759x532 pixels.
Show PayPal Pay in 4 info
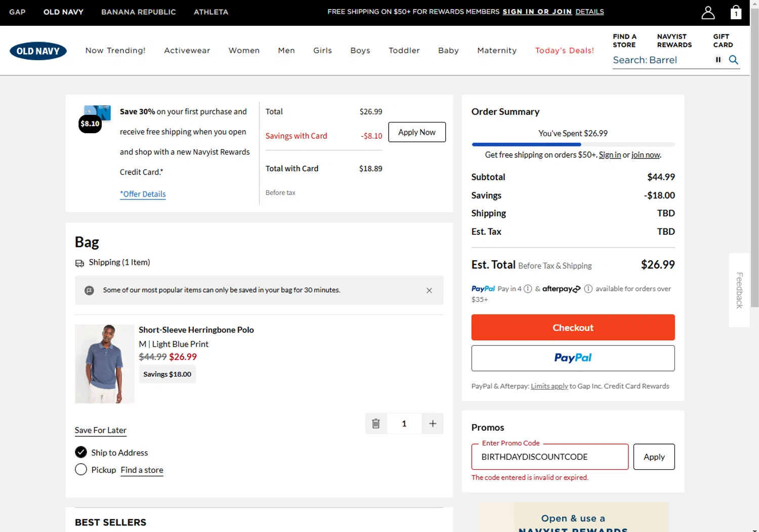(528, 289)
